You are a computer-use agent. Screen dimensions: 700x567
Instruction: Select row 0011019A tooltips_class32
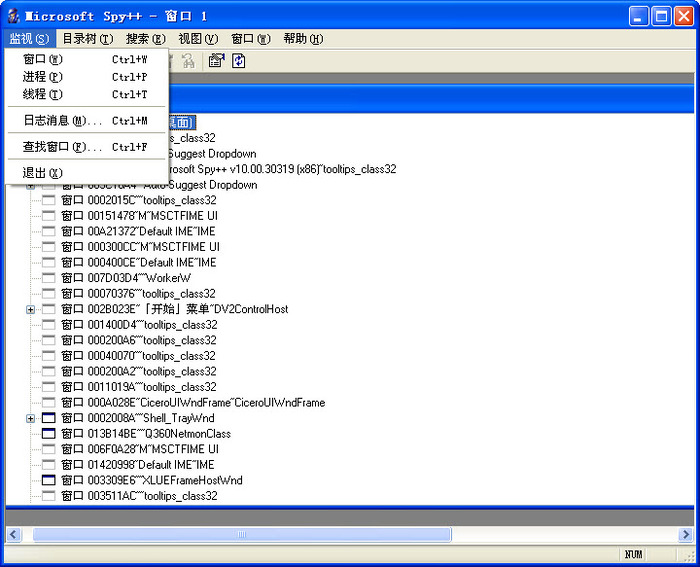click(138, 387)
